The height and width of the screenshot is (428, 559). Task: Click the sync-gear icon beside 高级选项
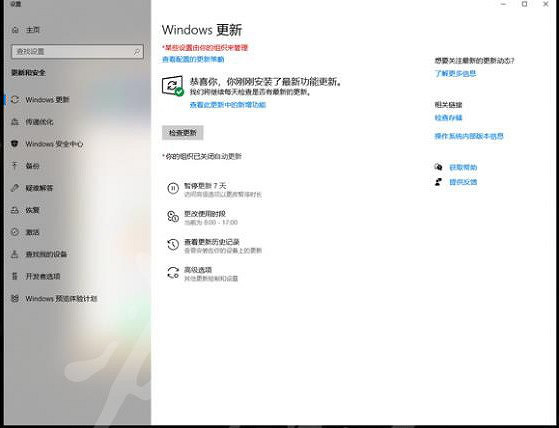(173, 273)
